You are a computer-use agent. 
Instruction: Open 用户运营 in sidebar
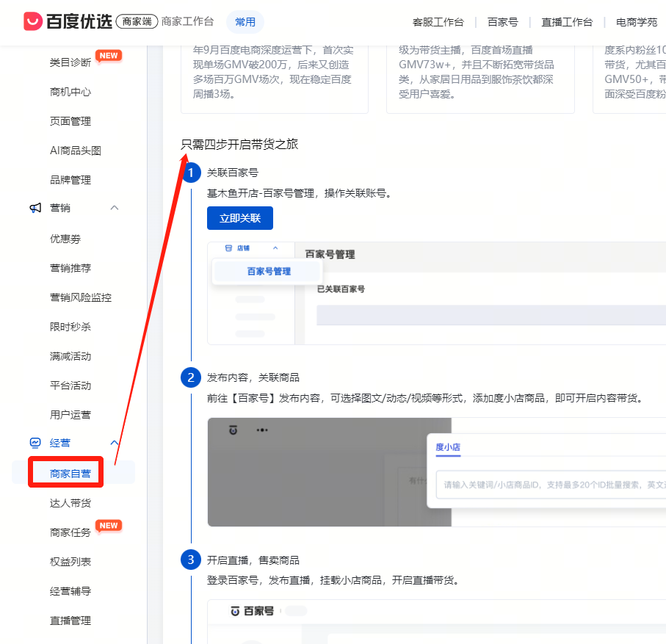click(70, 415)
